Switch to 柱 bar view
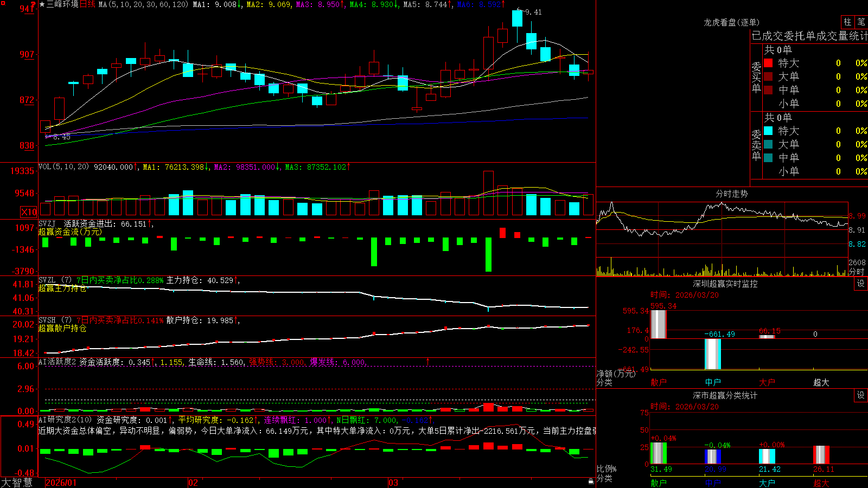The width and height of the screenshot is (868, 488). pos(847,22)
